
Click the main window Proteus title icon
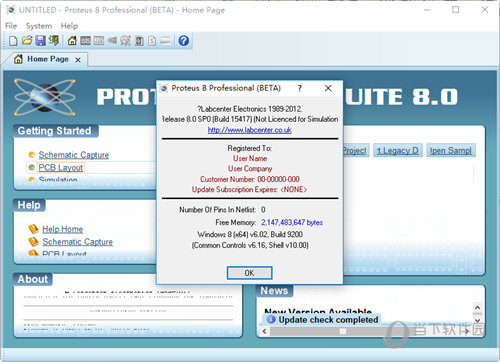click(11, 10)
